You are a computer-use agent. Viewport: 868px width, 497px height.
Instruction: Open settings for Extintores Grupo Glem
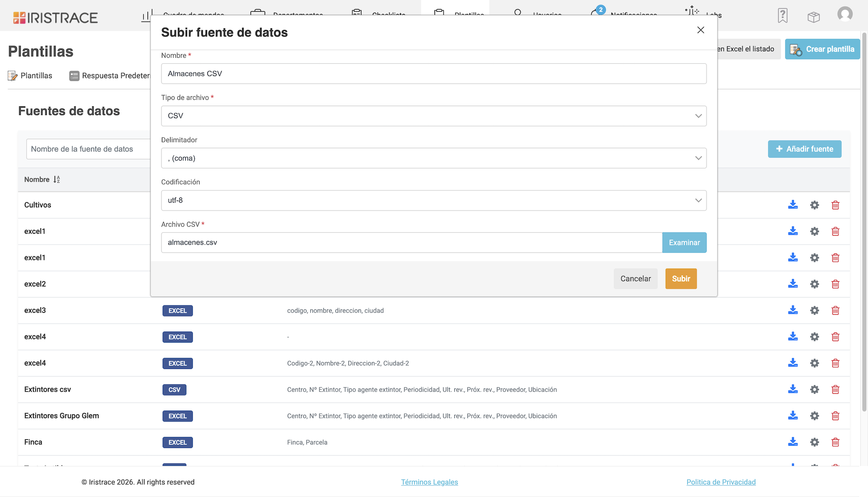[x=815, y=416]
